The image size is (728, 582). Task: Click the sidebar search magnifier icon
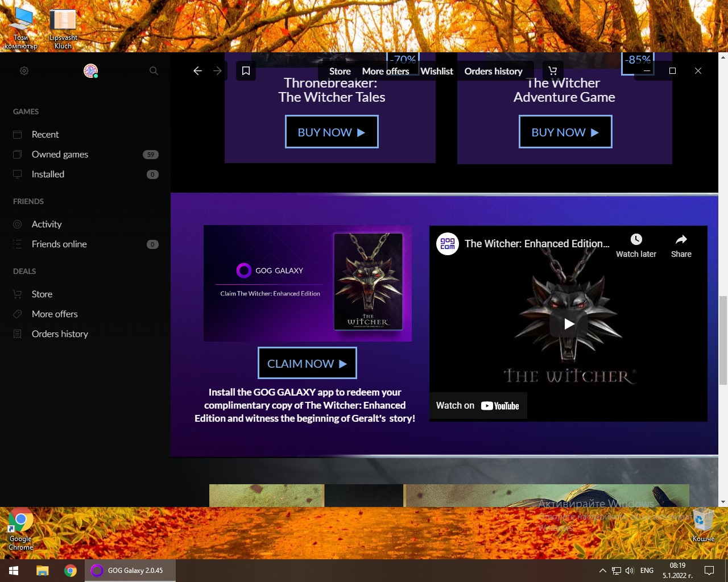(x=154, y=71)
